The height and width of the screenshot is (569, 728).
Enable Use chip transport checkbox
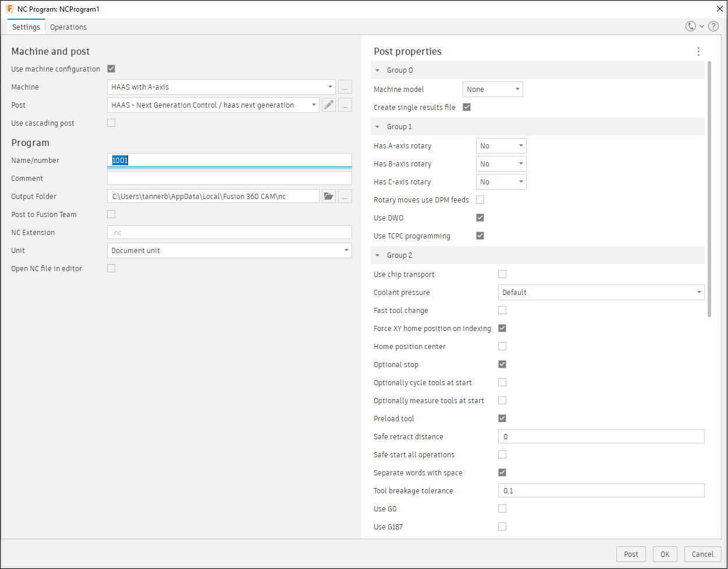pyautogui.click(x=502, y=274)
